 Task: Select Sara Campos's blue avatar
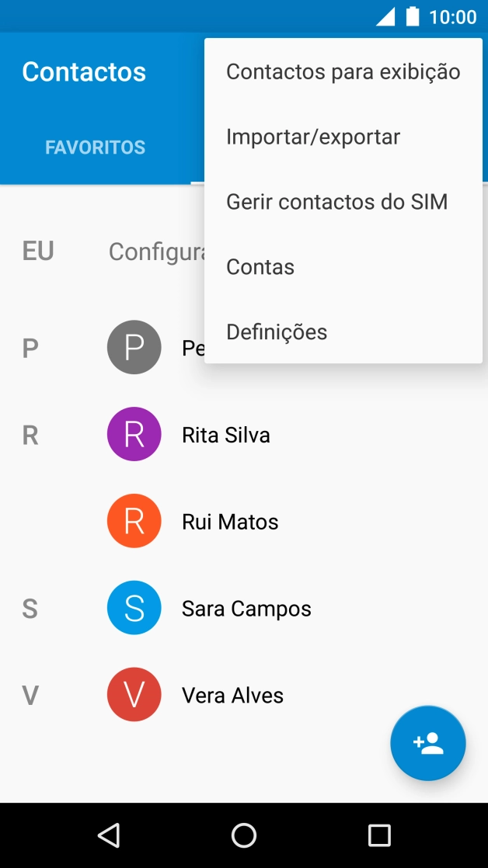tap(134, 607)
